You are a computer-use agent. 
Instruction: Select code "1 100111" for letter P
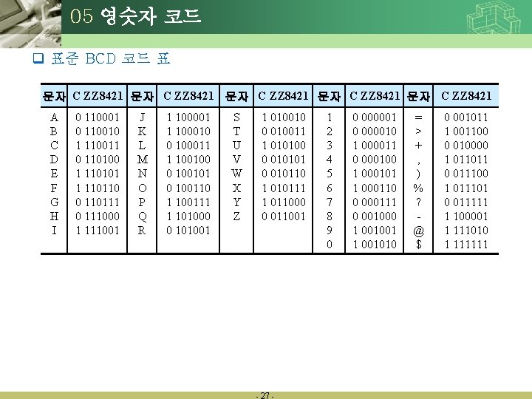tap(188, 202)
